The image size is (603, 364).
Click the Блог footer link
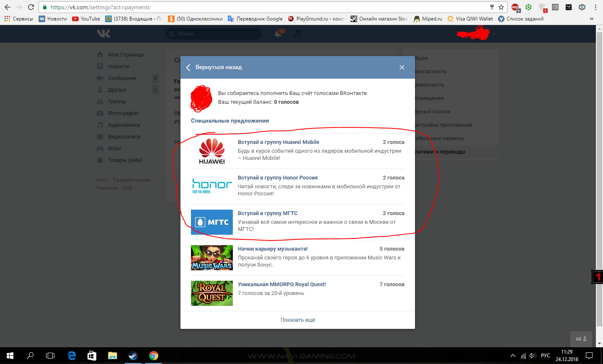point(102,180)
